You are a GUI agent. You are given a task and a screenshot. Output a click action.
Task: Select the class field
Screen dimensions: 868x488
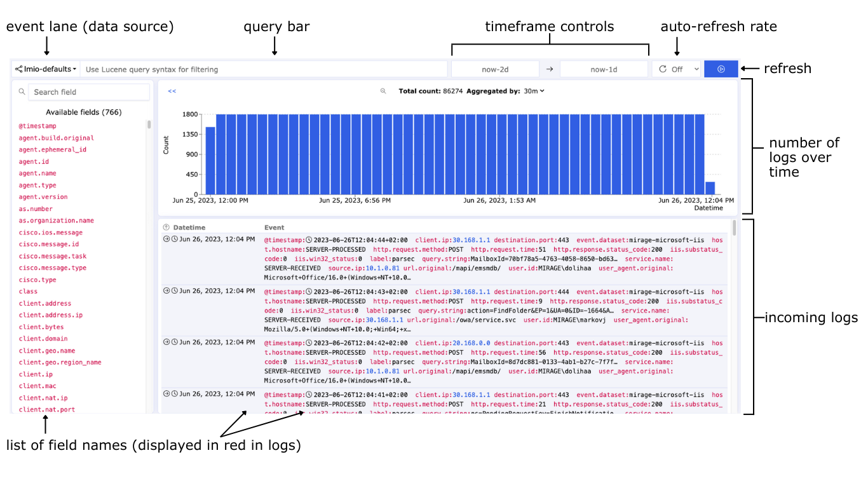point(28,292)
